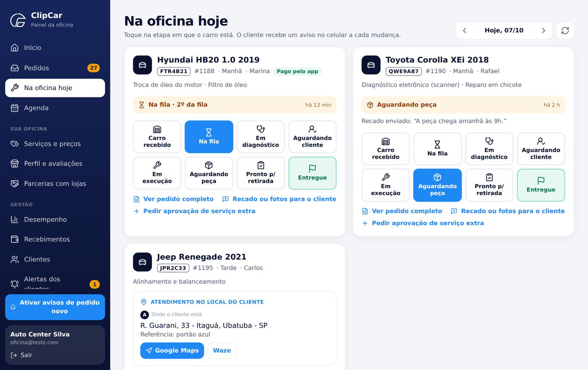Image resolution: width=588 pixels, height=370 pixels.
Task: Set Hyundai HB20 stage to Aguardando cliente
Action: (x=312, y=137)
